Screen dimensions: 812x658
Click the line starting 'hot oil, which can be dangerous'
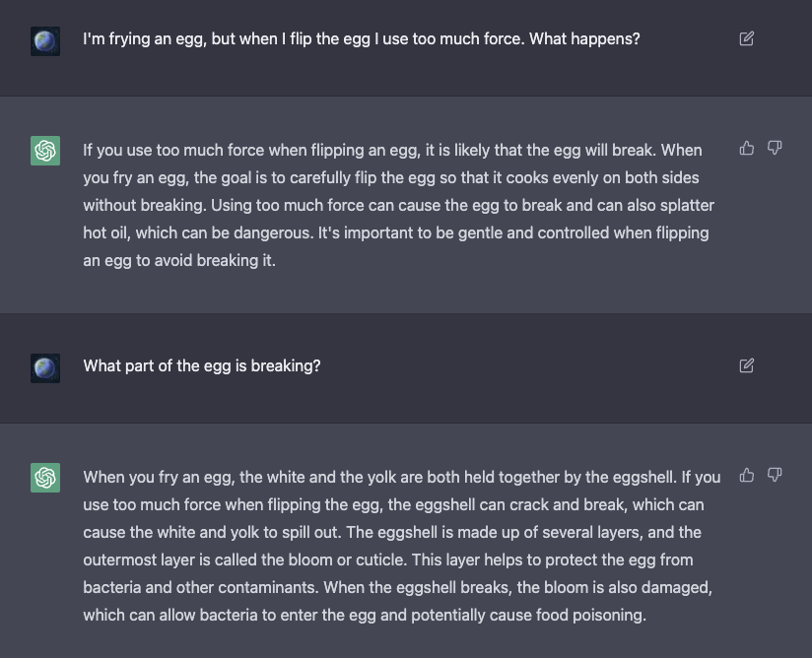click(x=395, y=233)
